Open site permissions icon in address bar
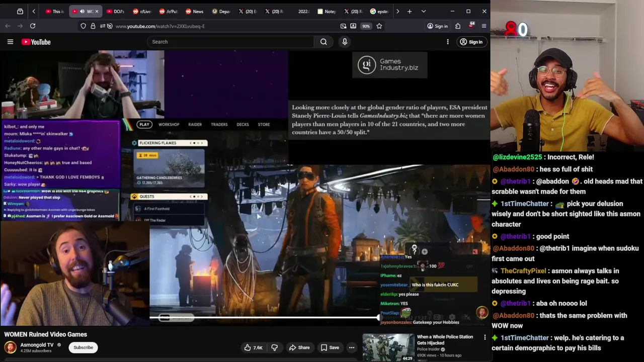This screenshot has height=362, width=644. (102, 26)
